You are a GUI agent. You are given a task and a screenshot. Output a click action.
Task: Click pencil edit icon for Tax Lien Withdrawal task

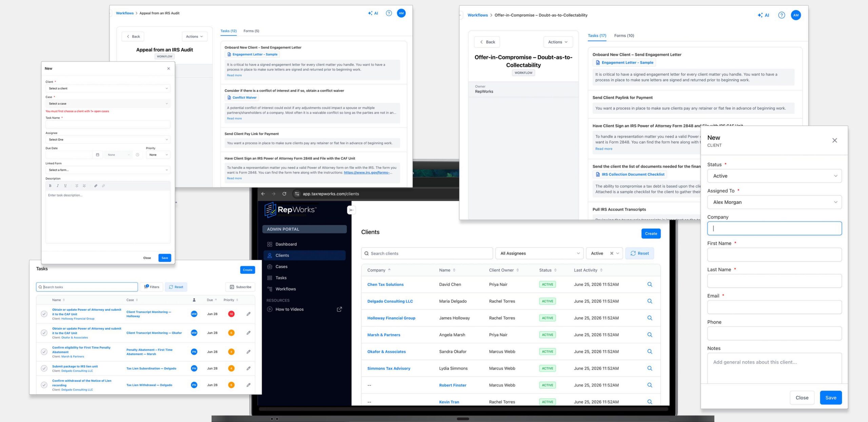pyautogui.click(x=249, y=385)
